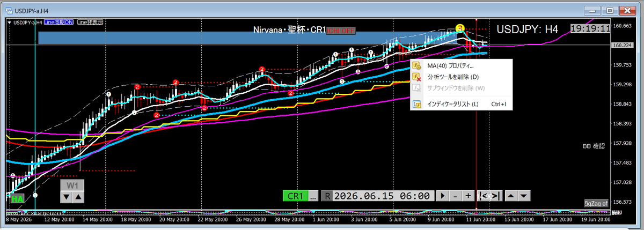Click the USDJPY: H4 chart label
This screenshot has width=644, height=230.
point(528,29)
